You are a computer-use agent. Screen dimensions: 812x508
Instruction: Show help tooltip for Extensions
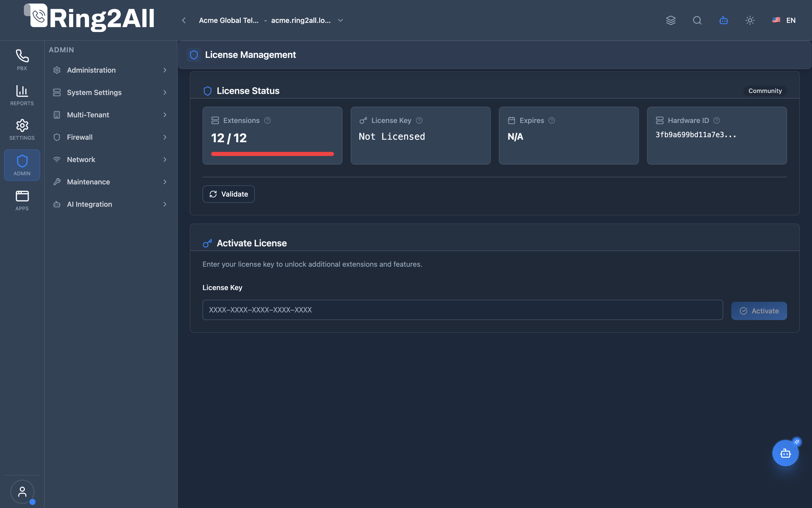pyautogui.click(x=267, y=120)
